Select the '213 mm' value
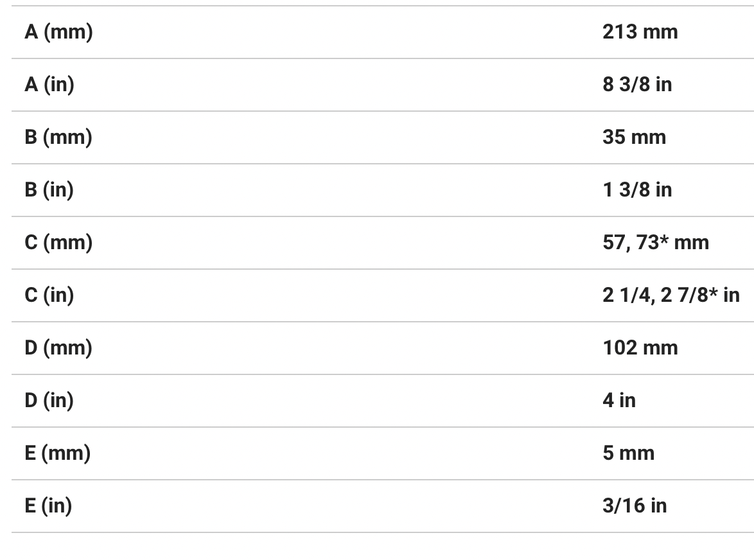This screenshot has height=560, width=754. point(640,32)
